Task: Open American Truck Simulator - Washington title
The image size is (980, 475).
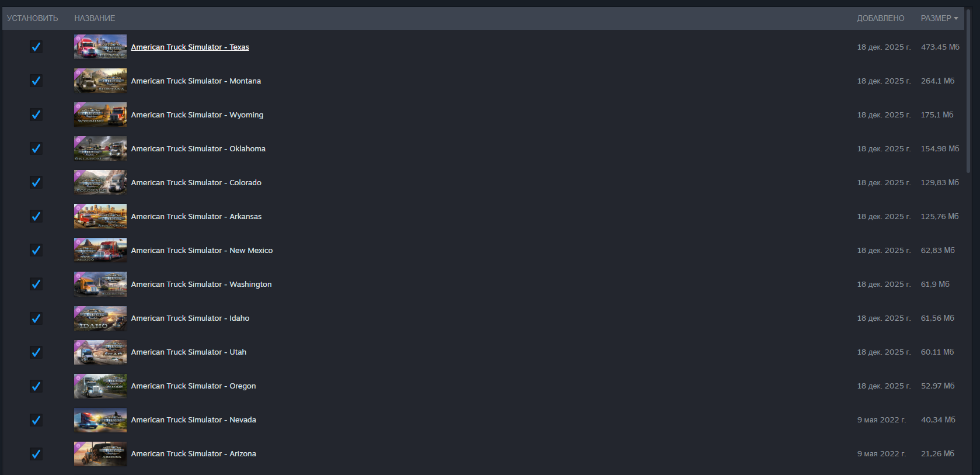Action: click(201, 284)
